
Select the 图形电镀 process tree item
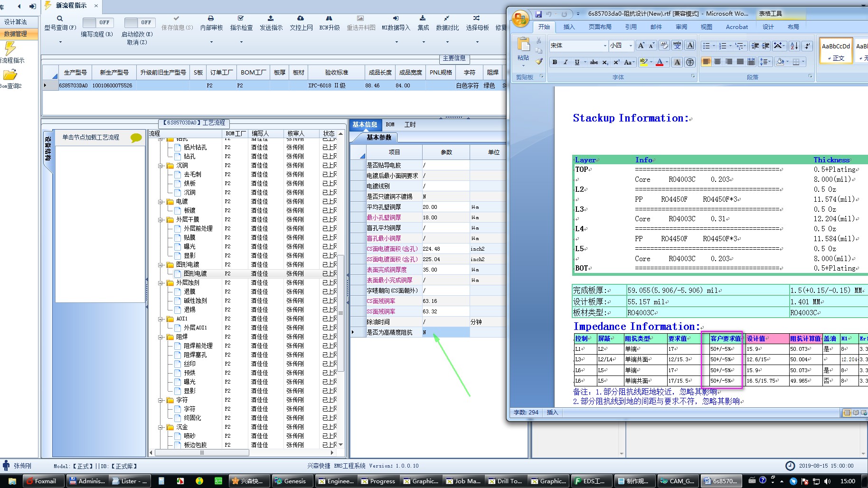(x=195, y=273)
